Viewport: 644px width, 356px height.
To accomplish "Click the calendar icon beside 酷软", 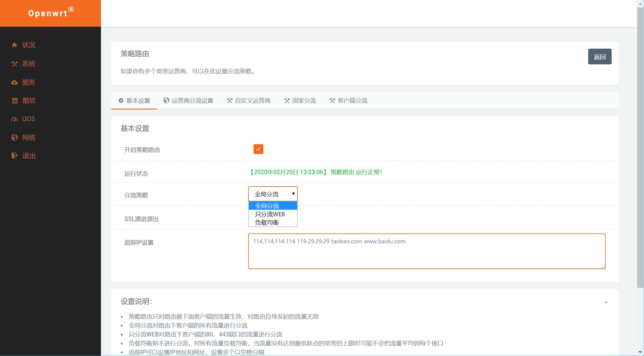I will [15, 101].
